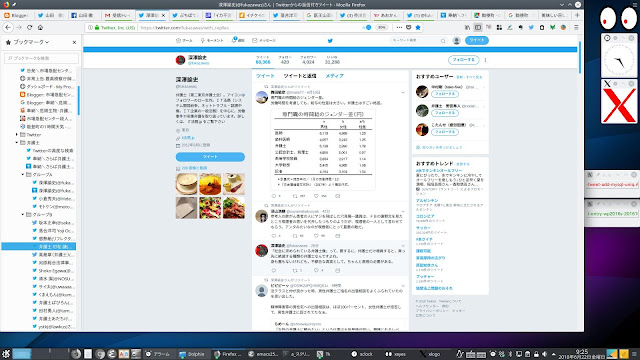Go to the browser home page icon

coord(40,27)
